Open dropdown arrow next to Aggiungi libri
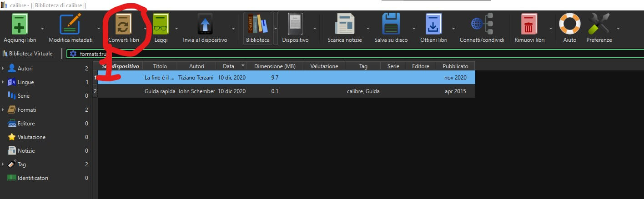This screenshot has width=644, height=199. click(43, 28)
